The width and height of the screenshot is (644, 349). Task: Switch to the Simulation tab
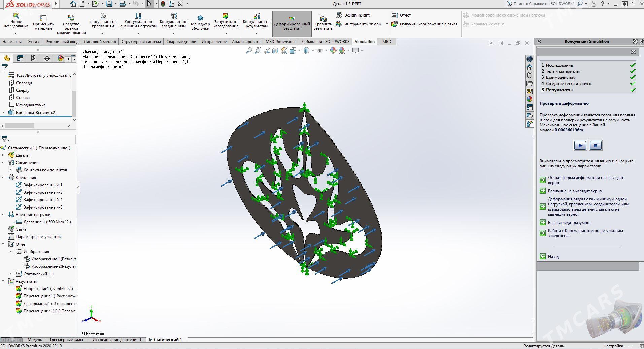coord(364,41)
